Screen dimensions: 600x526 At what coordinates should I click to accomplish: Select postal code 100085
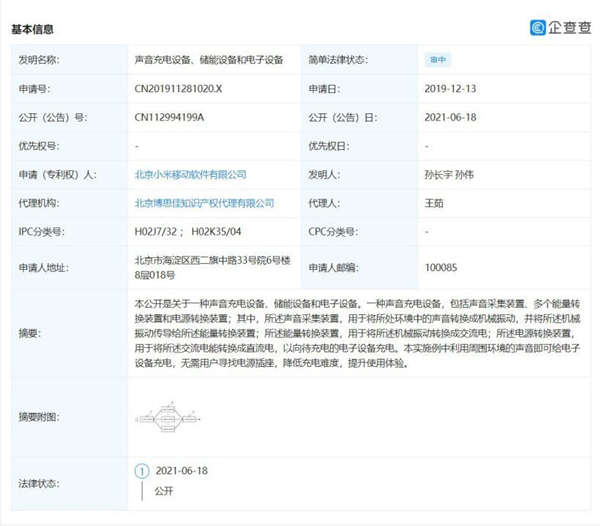click(441, 267)
